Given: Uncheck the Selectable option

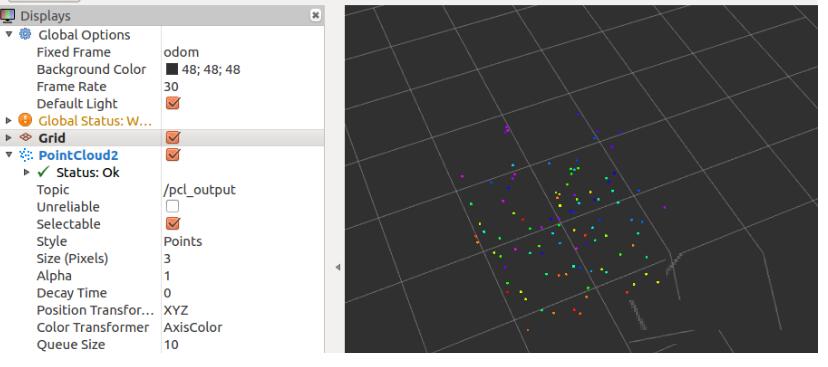Looking at the screenshot, I should pos(173,223).
